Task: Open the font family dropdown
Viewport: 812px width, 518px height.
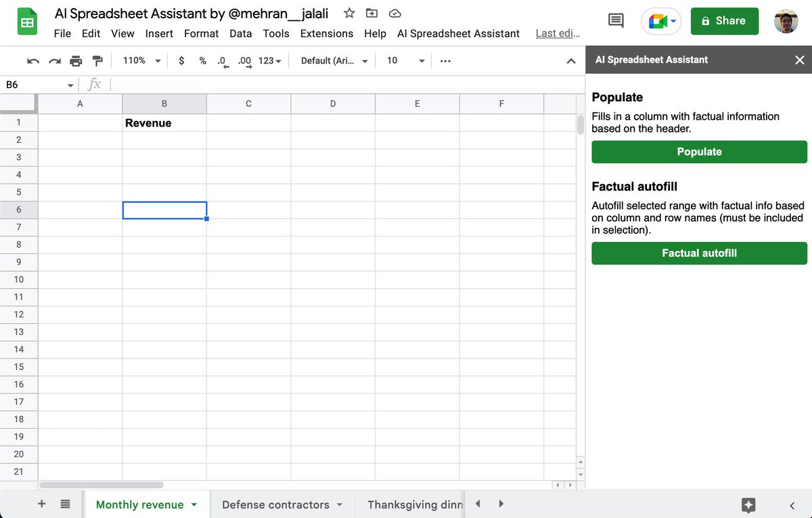Action: [334, 61]
